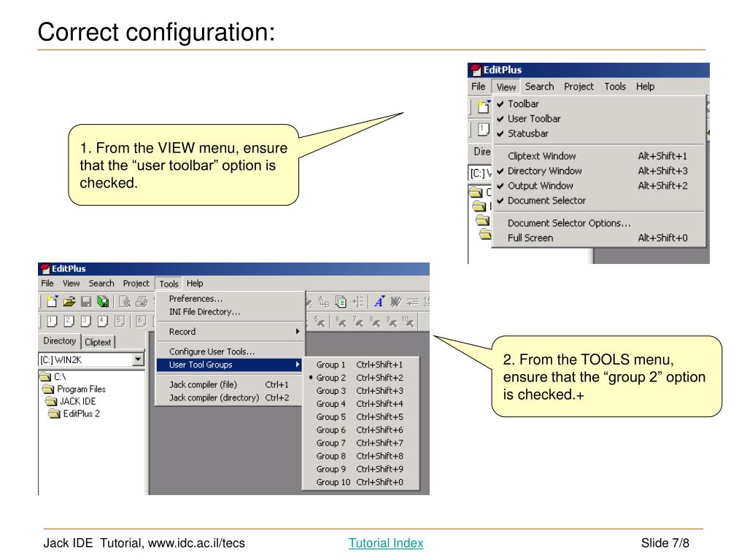Open the JACK IDE folder
This screenshot has width=747, height=560.
tap(71, 402)
